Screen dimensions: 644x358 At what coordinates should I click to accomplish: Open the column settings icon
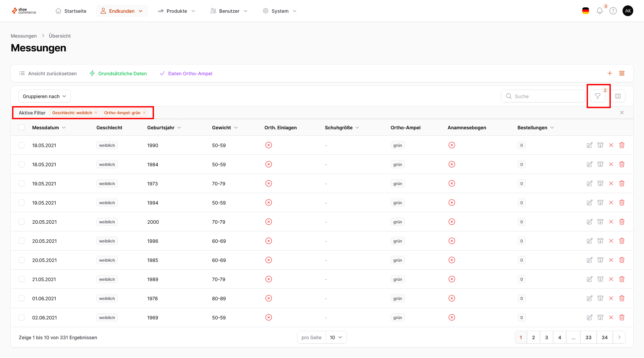pos(618,96)
